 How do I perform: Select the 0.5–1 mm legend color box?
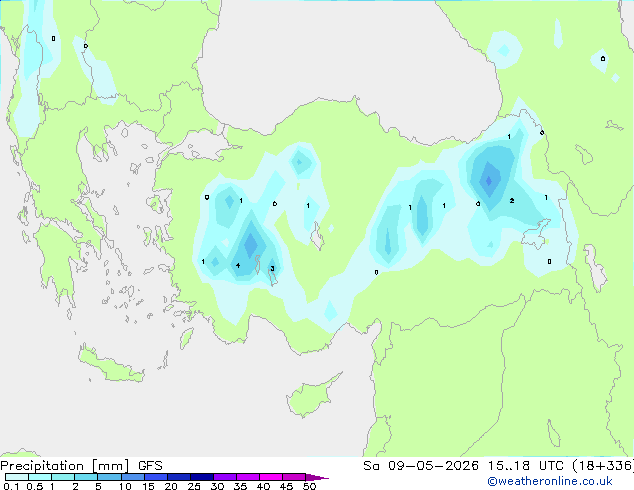(40, 477)
